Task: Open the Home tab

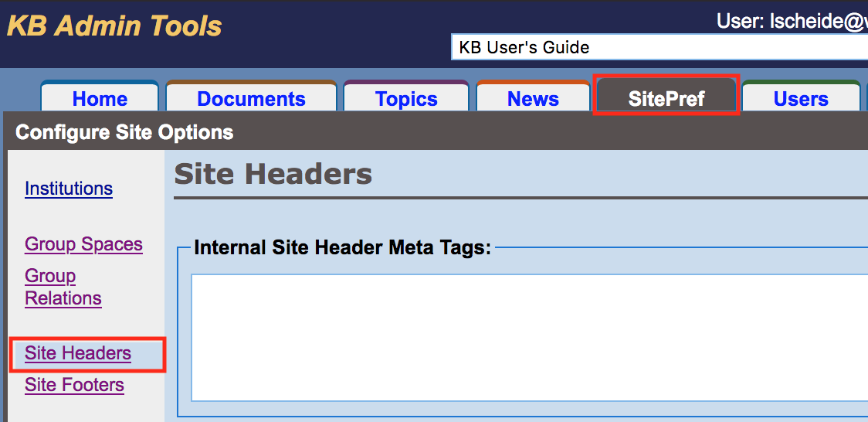Action: point(100,98)
